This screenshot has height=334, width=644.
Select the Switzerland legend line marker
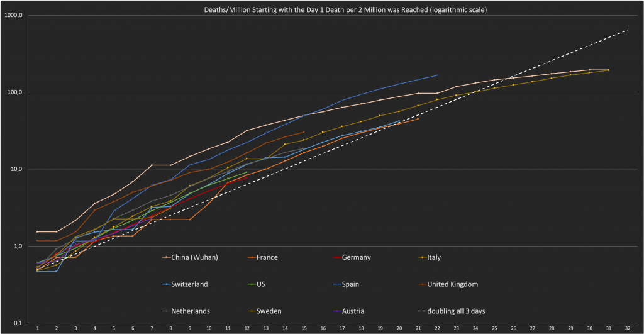167,284
